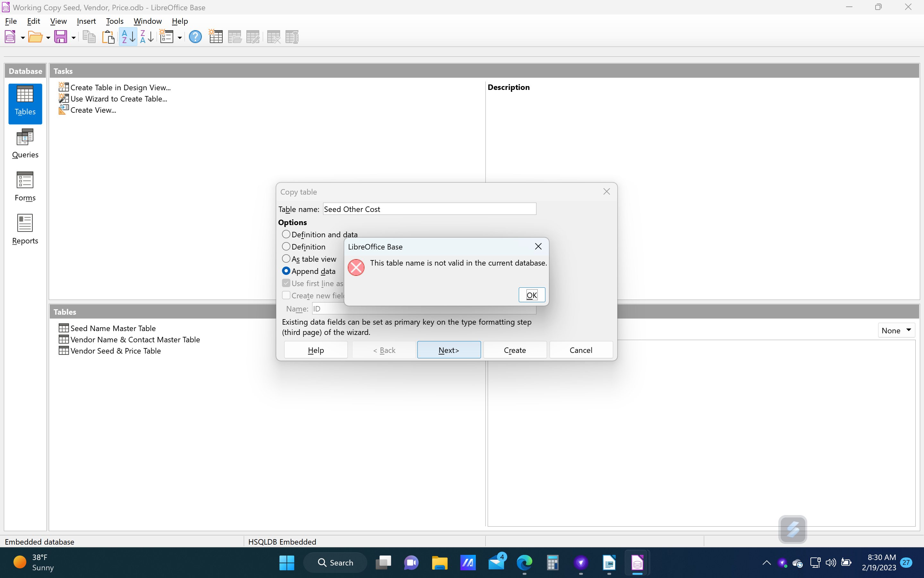Screen dimensions: 924x578
Task: Select the Definition and data radio button
Action: pyautogui.click(x=286, y=234)
